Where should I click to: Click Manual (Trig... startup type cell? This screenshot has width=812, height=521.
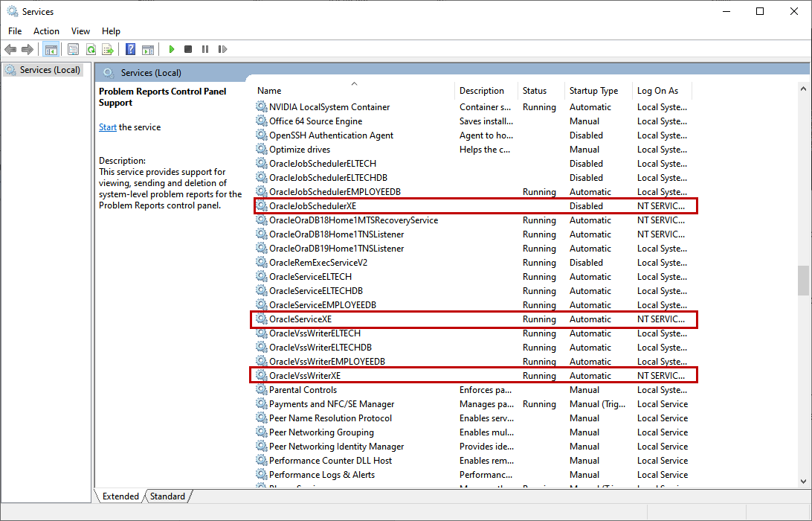click(x=597, y=404)
